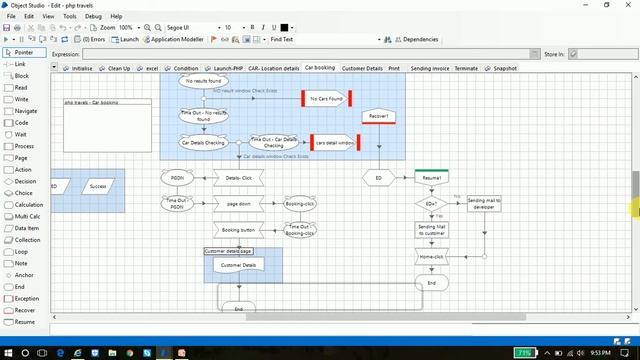Viewport: 640px width, 360px height.
Task: Toggle Bold text formatting
Action: [x=252, y=27]
